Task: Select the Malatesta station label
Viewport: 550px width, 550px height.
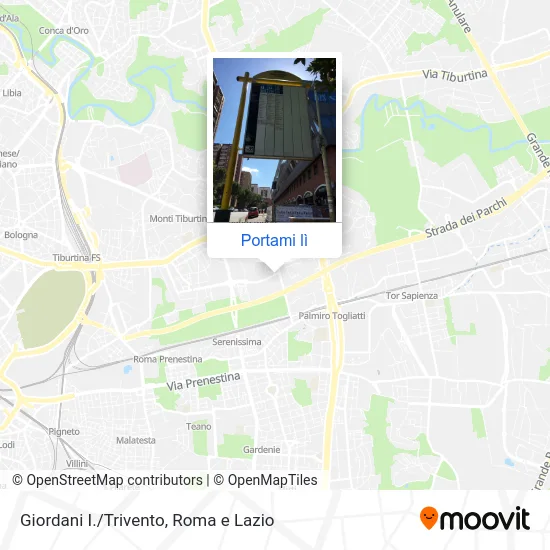Action: [136, 440]
